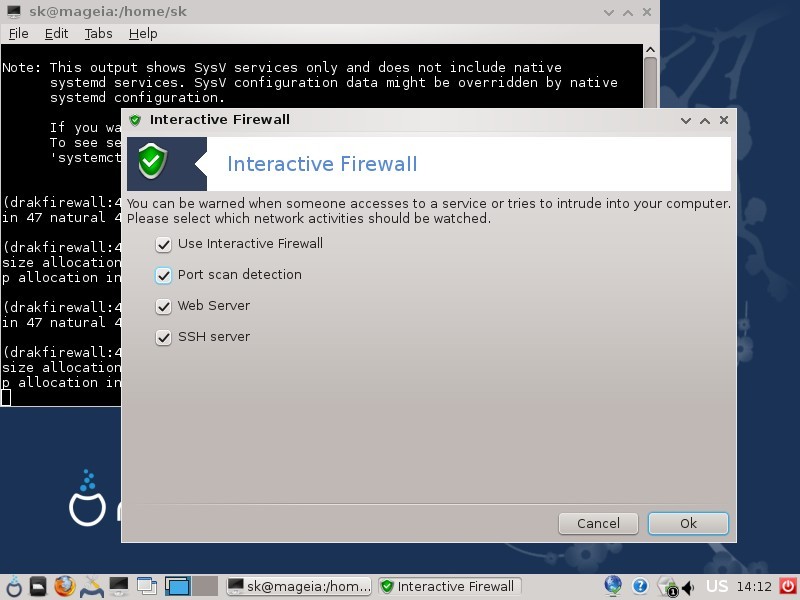Open Help menu in terminal window
The image size is (800, 600).
coord(143,34)
